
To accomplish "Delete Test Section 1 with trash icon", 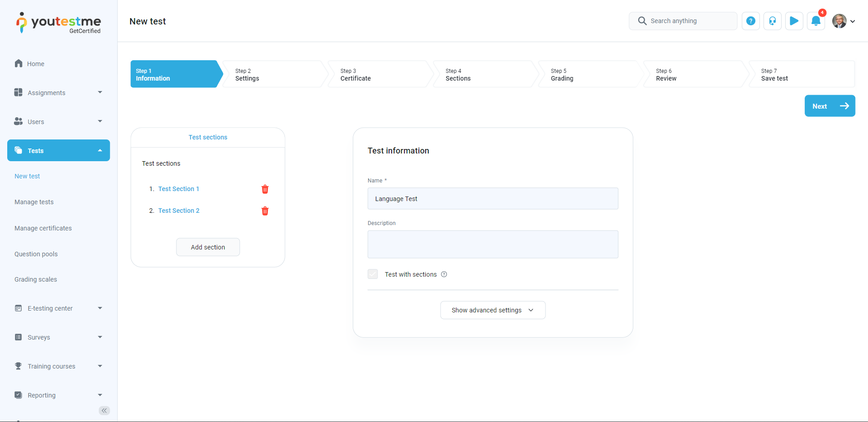I will click(x=265, y=189).
